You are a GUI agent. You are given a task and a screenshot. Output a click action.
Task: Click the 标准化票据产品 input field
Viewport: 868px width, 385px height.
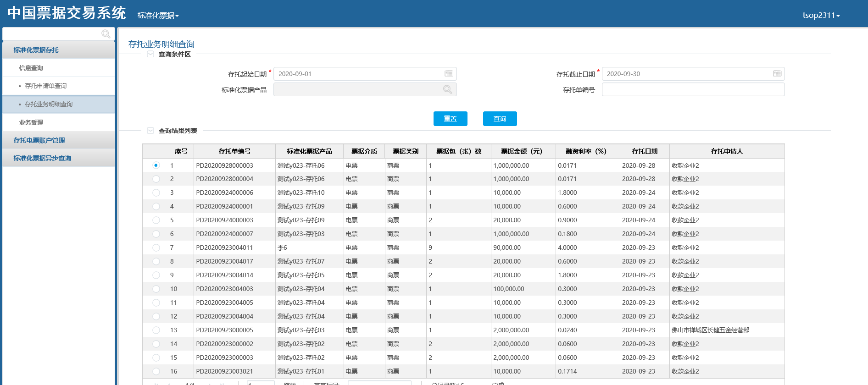[x=365, y=89]
